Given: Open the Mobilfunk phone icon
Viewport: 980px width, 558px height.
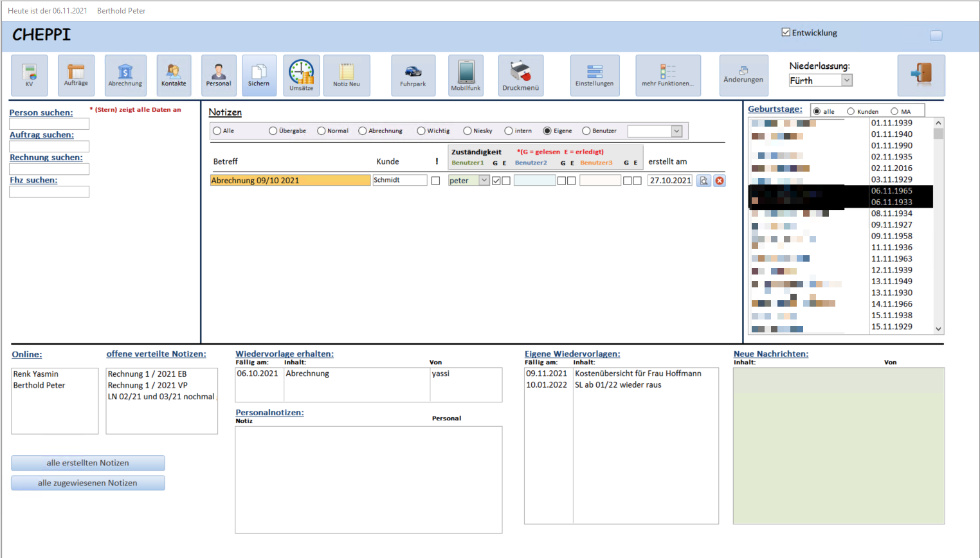Looking at the screenshot, I should pyautogui.click(x=466, y=75).
